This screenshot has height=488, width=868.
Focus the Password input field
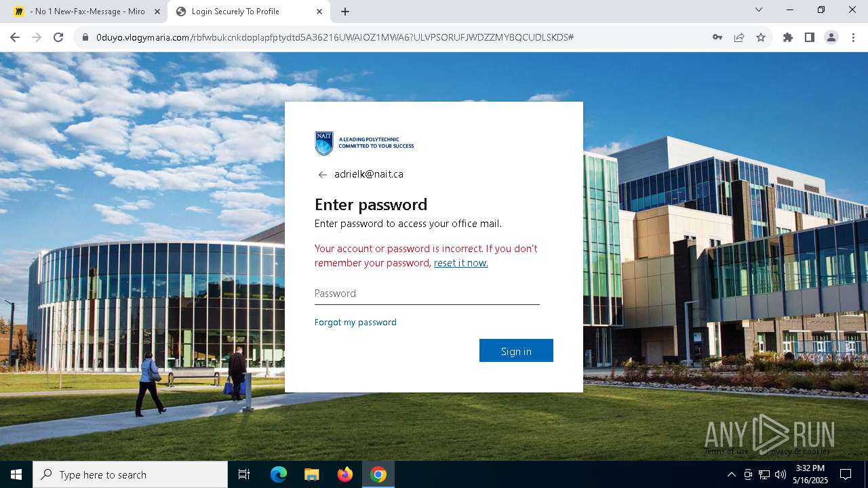[x=427, y=293]
